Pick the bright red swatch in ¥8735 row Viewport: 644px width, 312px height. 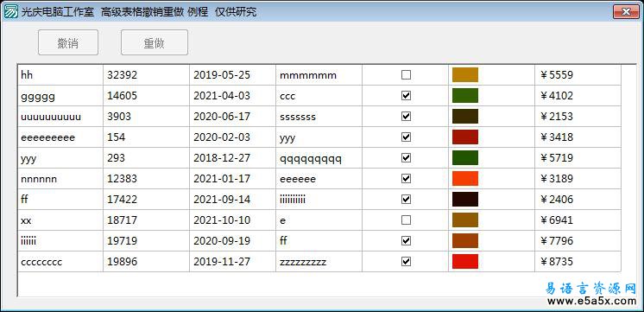(465, 261)
